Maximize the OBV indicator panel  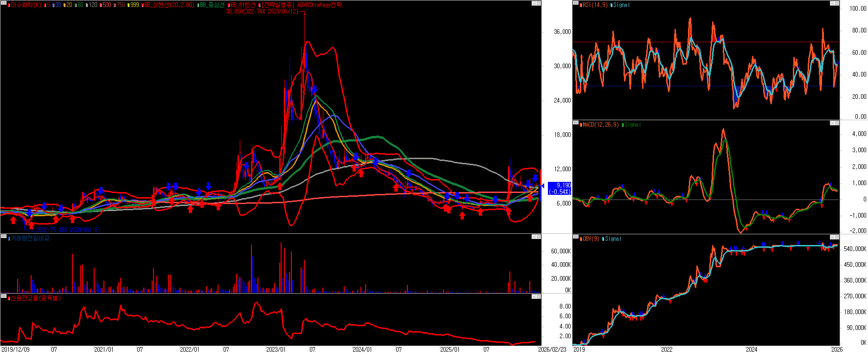pos(832,237)
